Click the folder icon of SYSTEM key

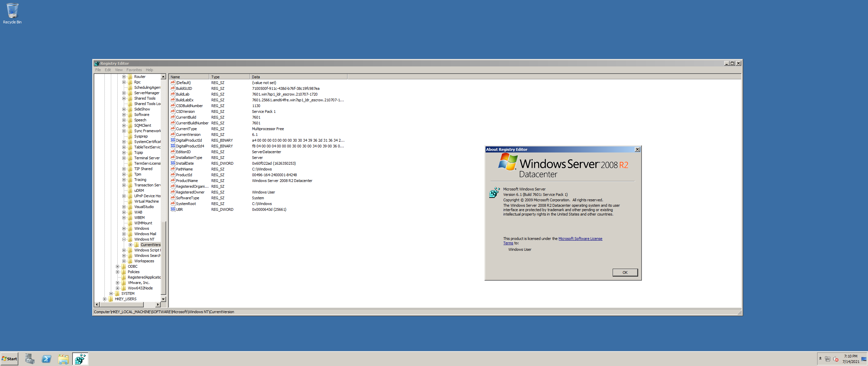(117, 293)
